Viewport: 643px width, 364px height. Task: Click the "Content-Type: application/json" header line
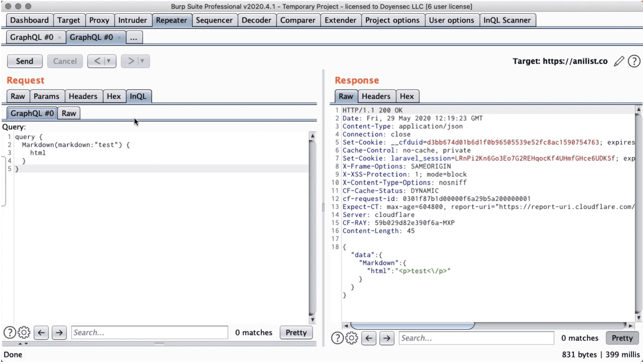[403, 127]
